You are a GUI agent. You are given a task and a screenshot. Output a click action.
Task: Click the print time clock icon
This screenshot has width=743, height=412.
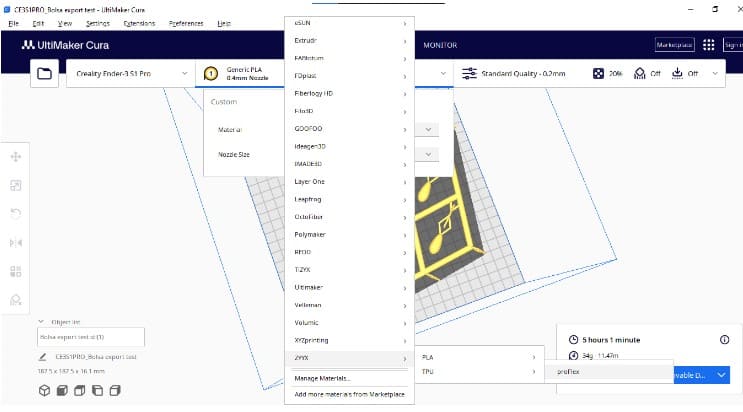573,339
